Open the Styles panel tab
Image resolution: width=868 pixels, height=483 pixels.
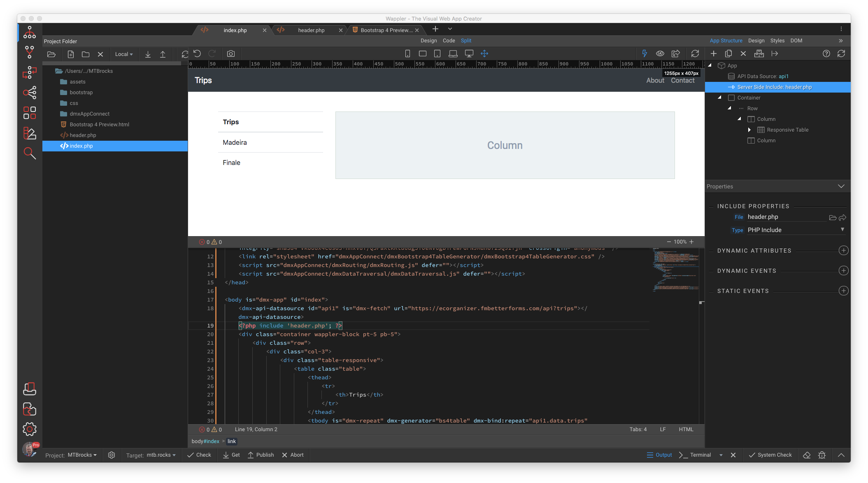(777, 41)
